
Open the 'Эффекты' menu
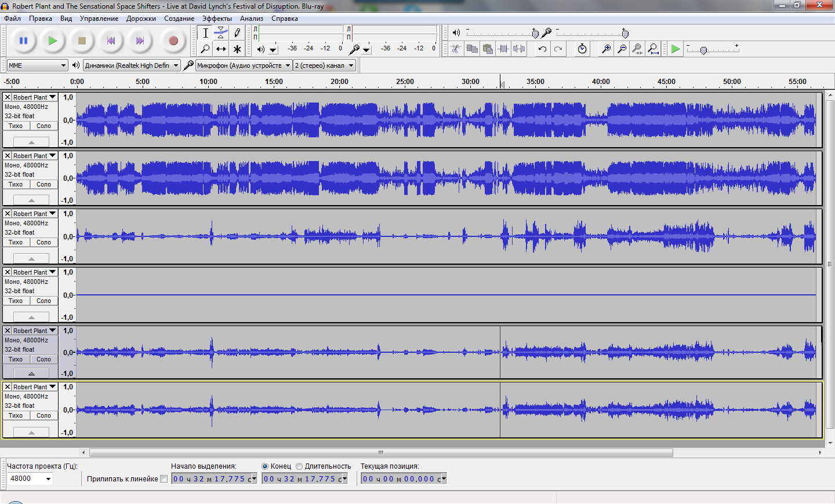[217, 19]
